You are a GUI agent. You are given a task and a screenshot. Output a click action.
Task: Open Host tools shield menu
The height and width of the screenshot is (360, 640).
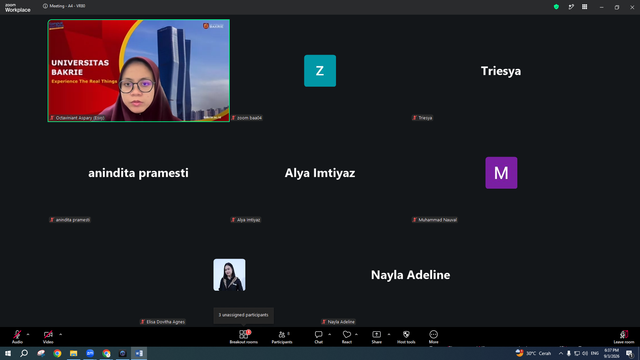coord(406,337)
